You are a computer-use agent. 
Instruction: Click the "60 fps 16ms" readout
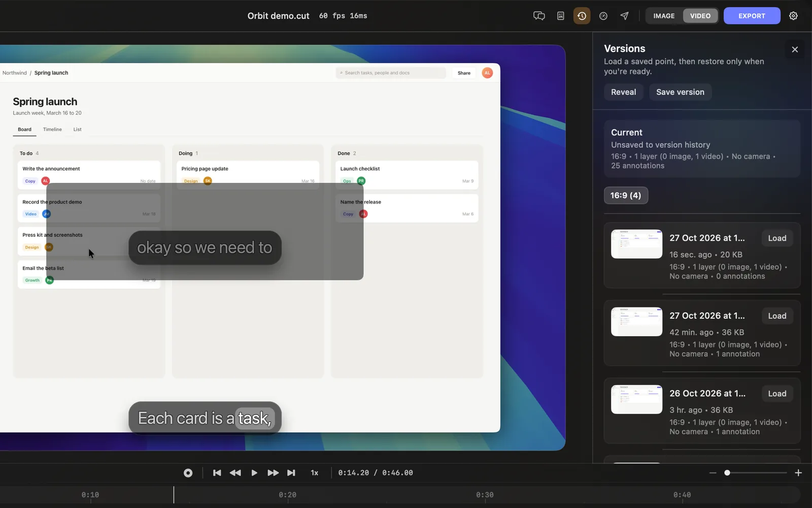(343, 16)
